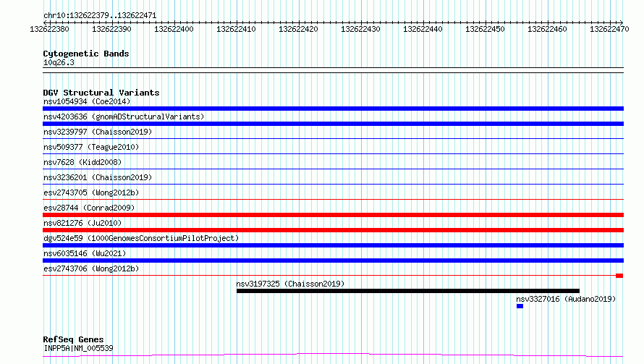
Task: Select the DGV Structural Variants track title
Action: pos(101,93)
